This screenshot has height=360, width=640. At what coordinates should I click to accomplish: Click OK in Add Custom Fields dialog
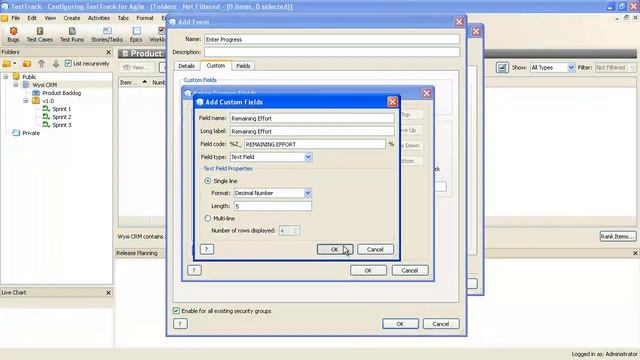click(x=335, y=249)
